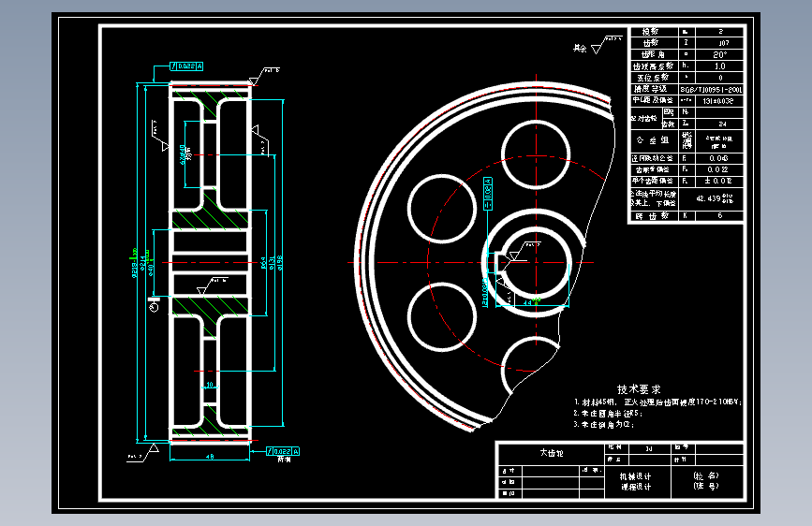Select the 20° pressure angle value cell
The height and width of the screenshot is (526, 812).
tap(719, 54)
